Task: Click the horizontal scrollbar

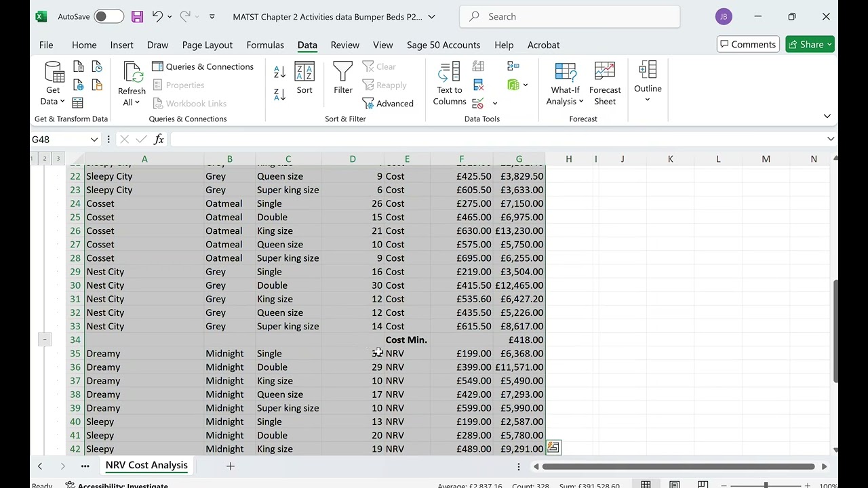Action: [x=679, y=466]
